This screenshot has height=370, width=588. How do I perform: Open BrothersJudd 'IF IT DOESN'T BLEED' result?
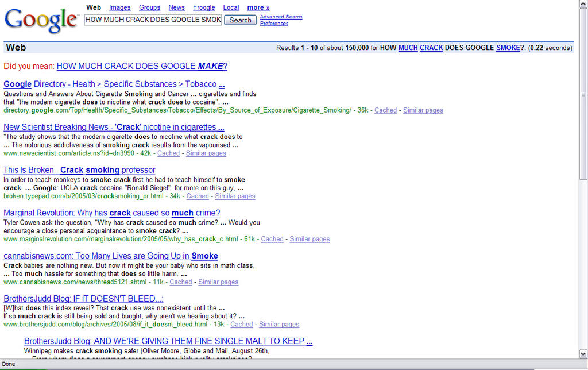[84, 299]
